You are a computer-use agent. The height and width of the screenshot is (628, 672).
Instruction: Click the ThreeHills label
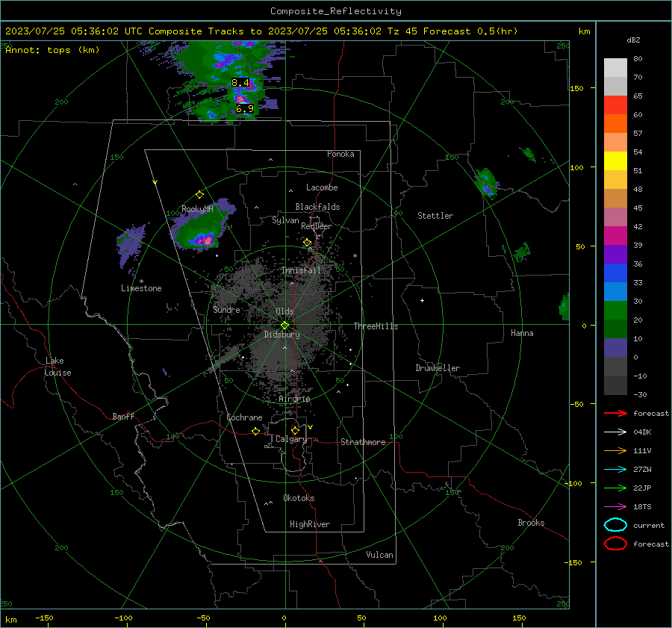tap(376, 326)
